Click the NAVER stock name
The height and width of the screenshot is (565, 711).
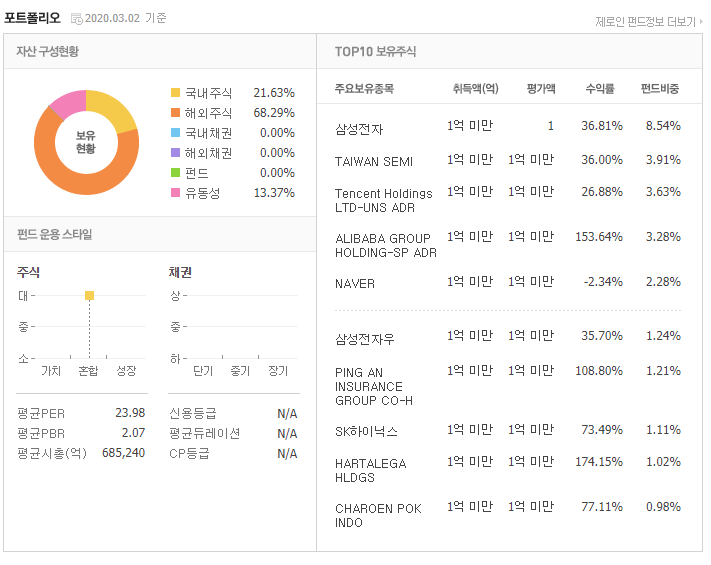pos(355,284)
